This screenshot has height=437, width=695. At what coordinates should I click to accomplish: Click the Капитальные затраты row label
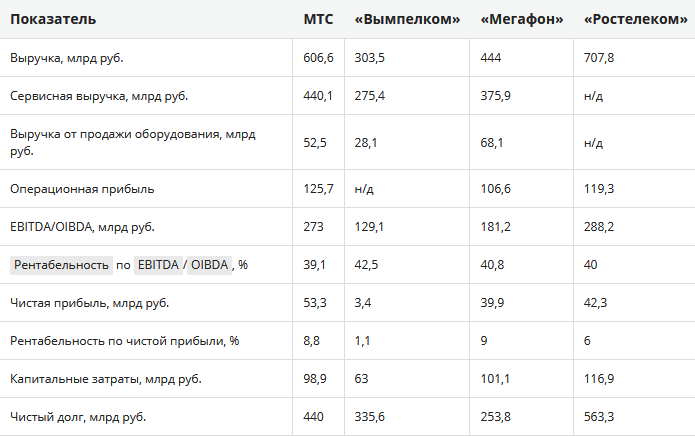(105, 379)
